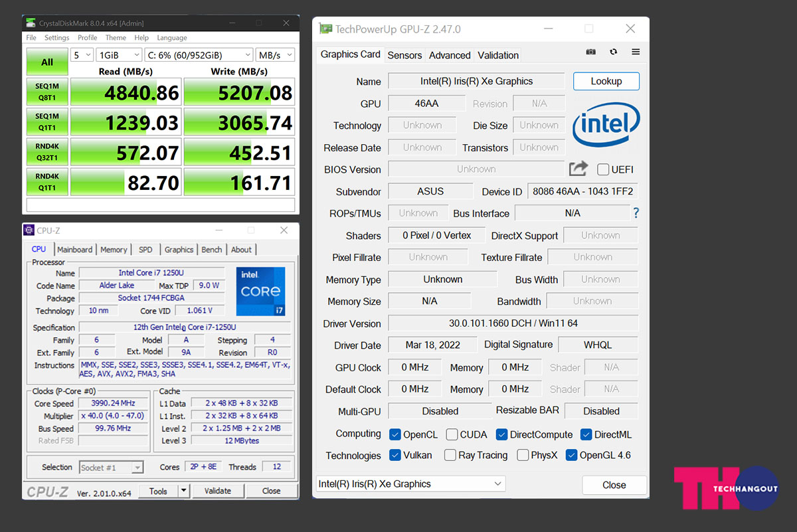The image size is (797, 532).
Task: Click the Bus Interface question mark icon
Action: 636,213
